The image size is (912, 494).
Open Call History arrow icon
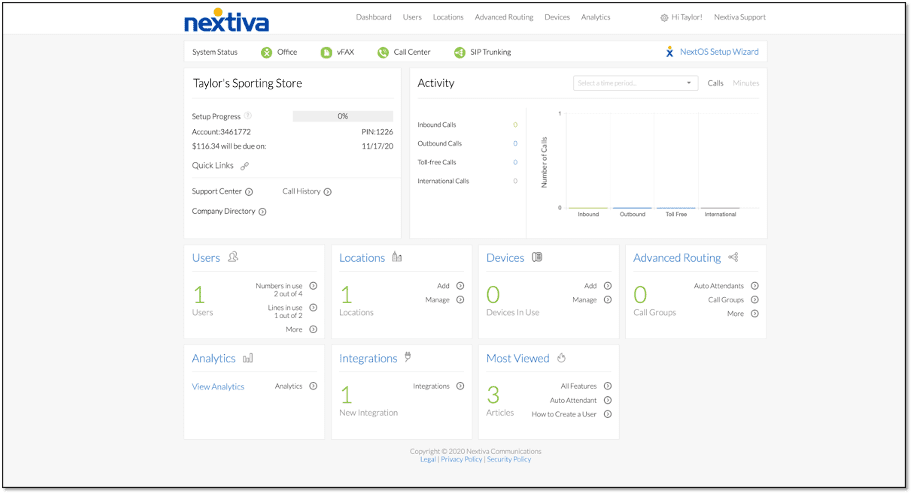tap(327, 192)
